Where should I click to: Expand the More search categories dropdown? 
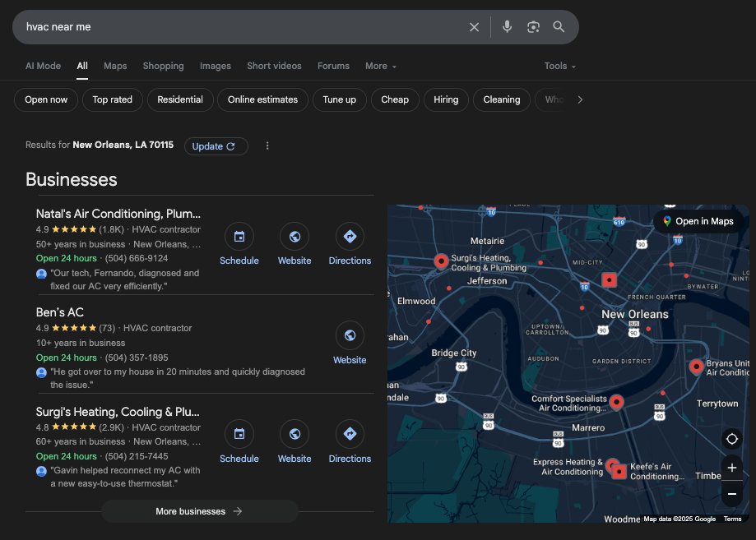pyautogui.click(x=380, y=66)
